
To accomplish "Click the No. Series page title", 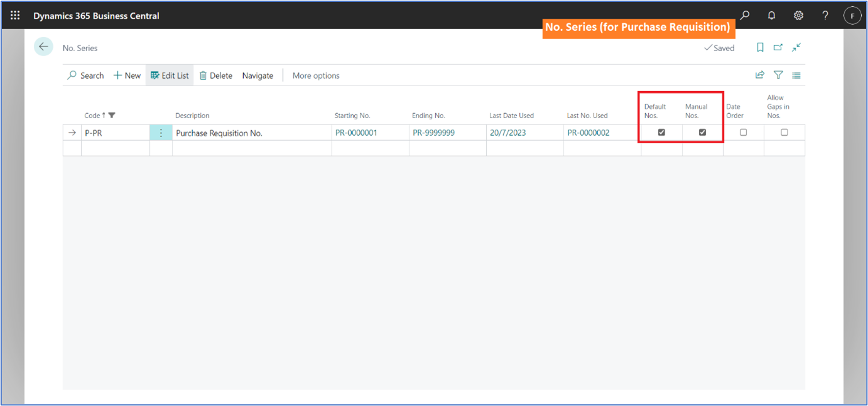I will (80, 48).
